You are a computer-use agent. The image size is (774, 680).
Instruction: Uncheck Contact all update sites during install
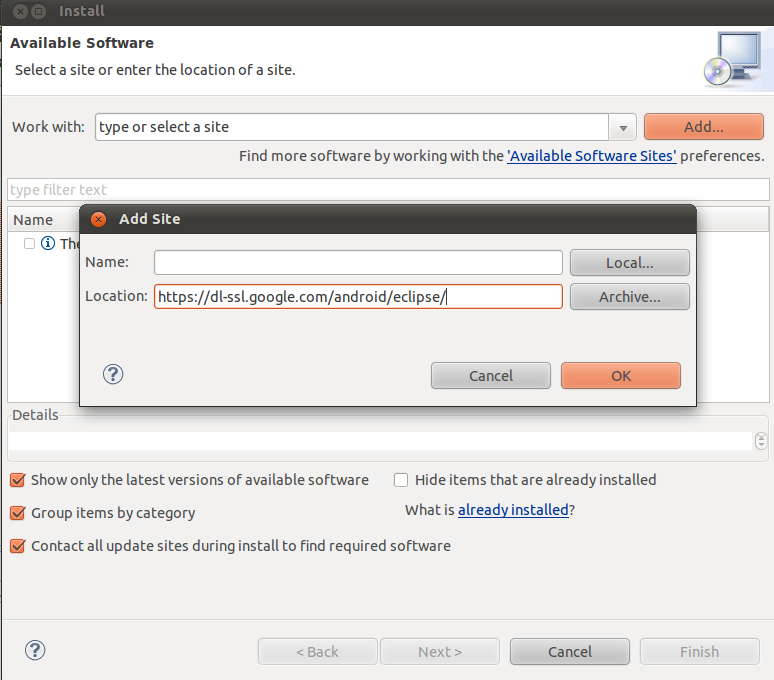[18, 546]
